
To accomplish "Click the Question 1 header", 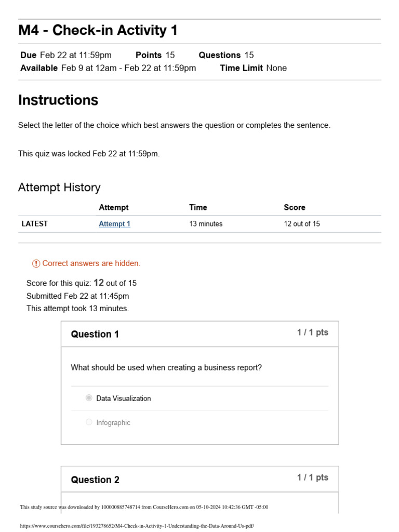I will point(95,334).
